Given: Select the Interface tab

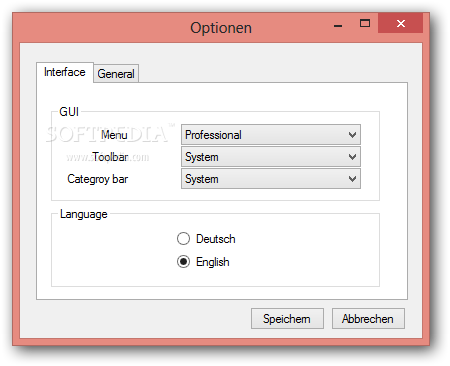Looking at the screenshot, I should 65,72.
